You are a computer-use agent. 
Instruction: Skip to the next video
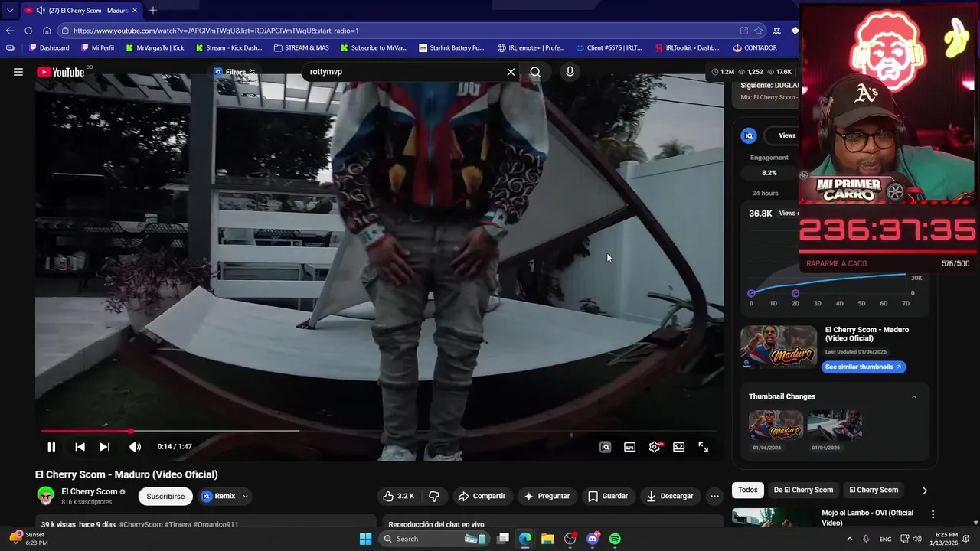105,447
